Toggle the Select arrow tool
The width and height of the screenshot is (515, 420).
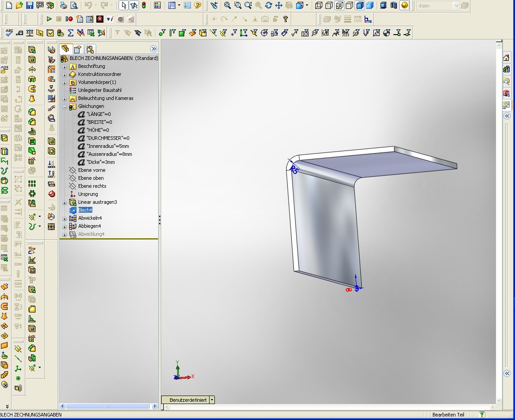123,5
